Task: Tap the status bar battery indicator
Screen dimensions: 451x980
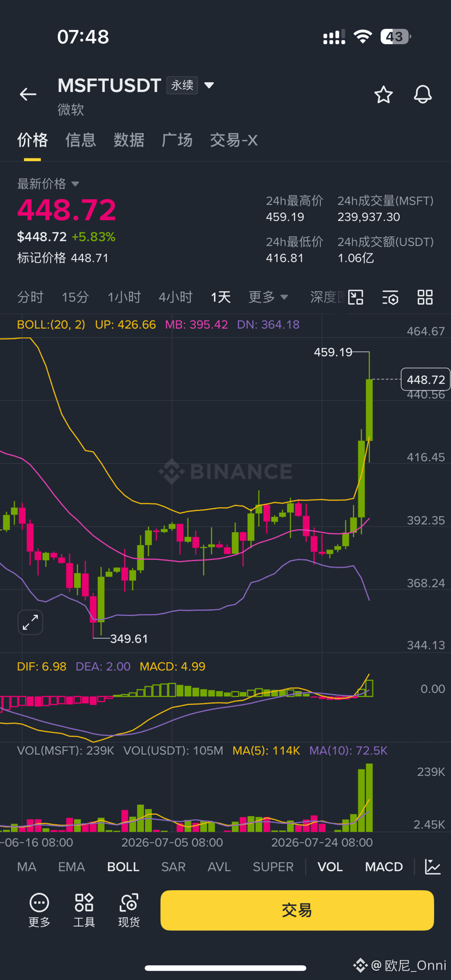Action: point(395,36)
